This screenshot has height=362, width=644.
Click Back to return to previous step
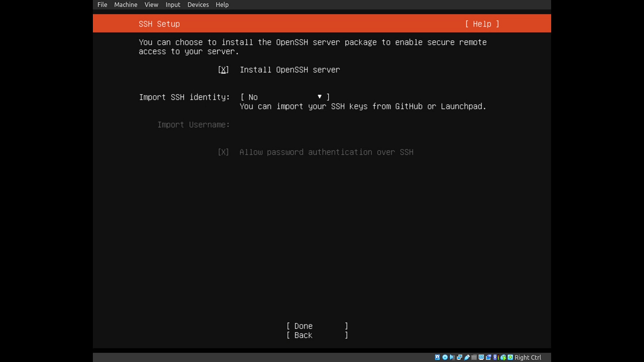(317, 335)
